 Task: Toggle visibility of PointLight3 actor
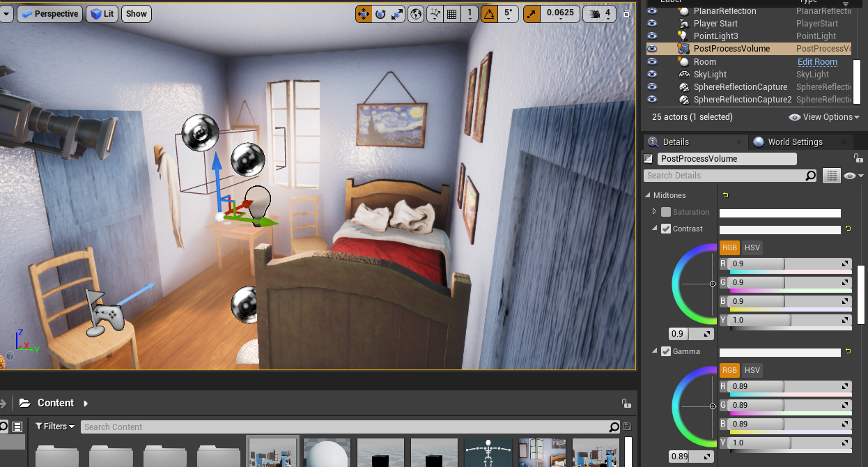click(x=652, y=36)
